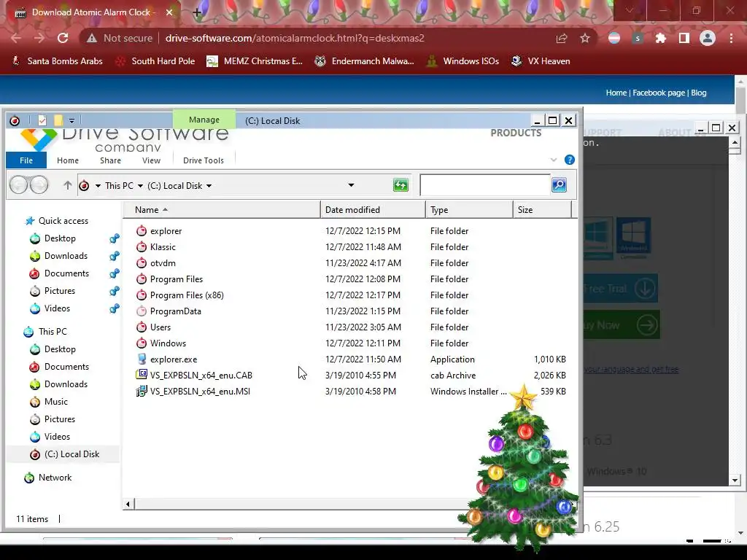This screenshot has width=747, height=560.
Task: Click the Home link on the webpage
Action: [616, 93]
